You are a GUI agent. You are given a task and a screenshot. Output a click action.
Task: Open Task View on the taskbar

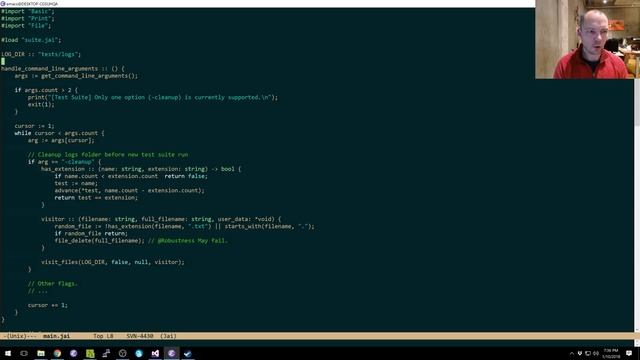coord(24,353)
